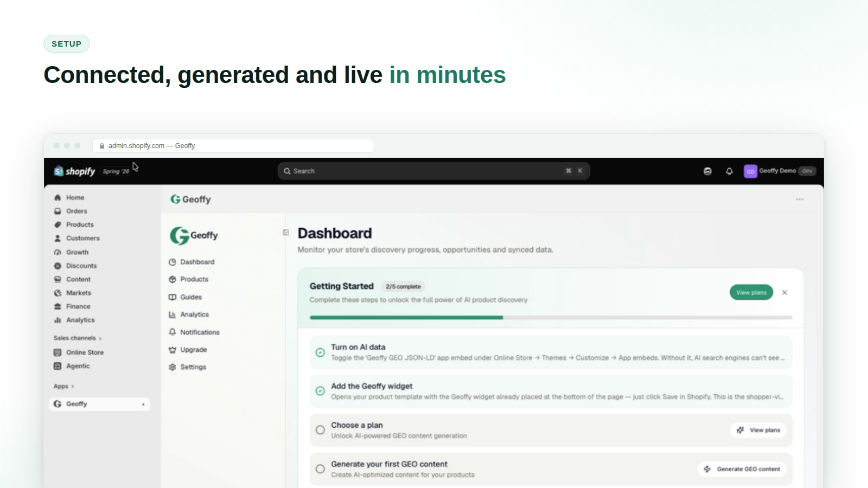This screenshot has height=488, width=868.
Task: Expand the Apps section
Action: 64,386
